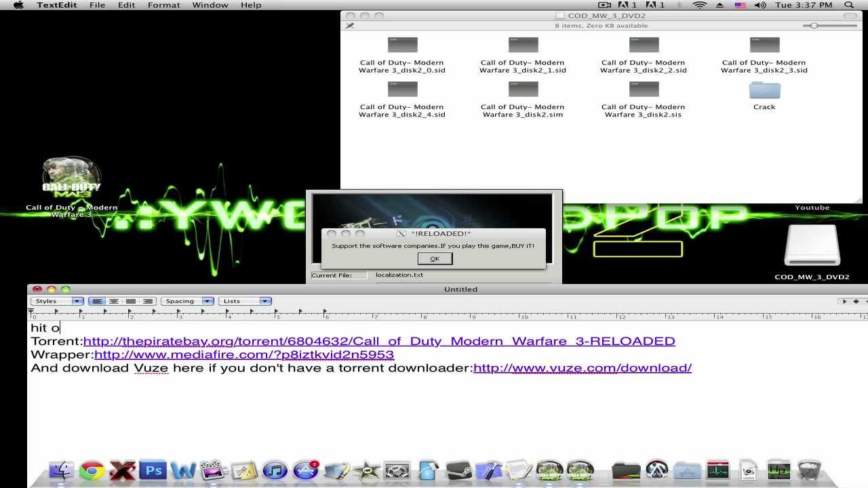Open the Lists dropdown
868x488 pixels.
[x=245, y=301]
